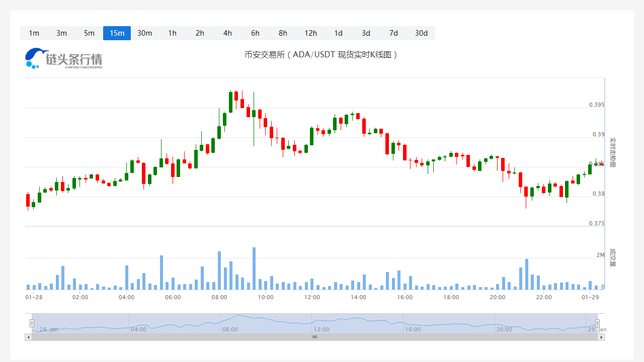
Task: Select the active 15m interval tab
Action: [x=117, y=33]
